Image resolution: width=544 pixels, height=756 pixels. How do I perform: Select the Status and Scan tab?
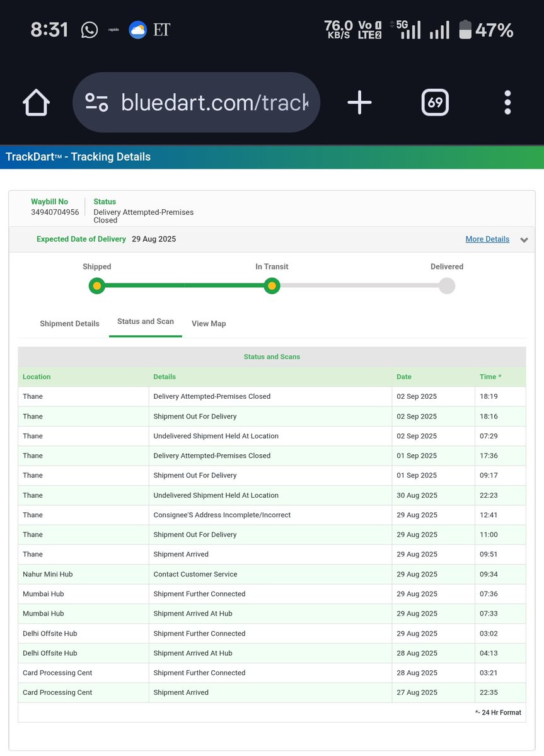[x=146, y=321]
